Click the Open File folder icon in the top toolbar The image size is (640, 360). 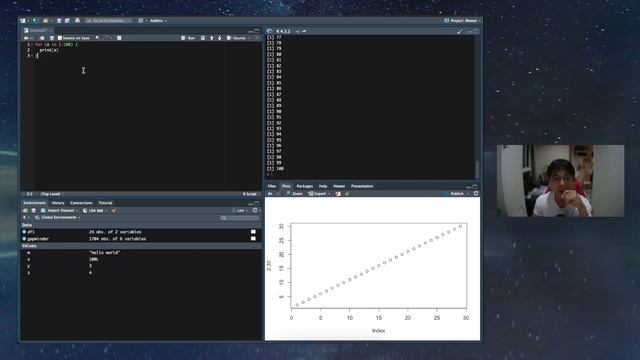click(x=46, y=20)
